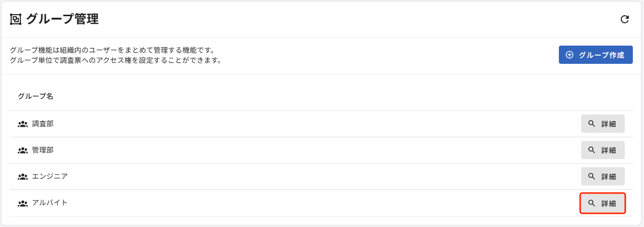Select the 管理部 group name
Screen dimensions: 644x227
(x=43, y=150)
